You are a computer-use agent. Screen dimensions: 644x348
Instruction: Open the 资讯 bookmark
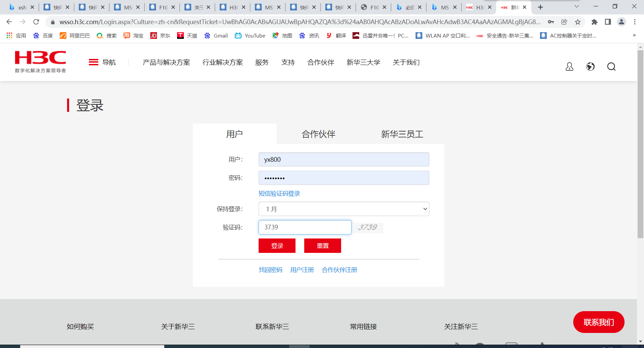click(309, 36)
